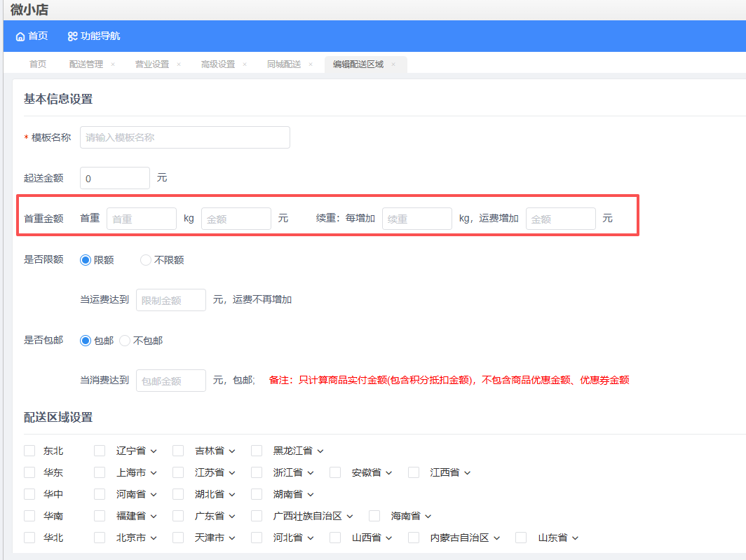
Task: Switch to the 首页 tab
Action: click(38, 64)
